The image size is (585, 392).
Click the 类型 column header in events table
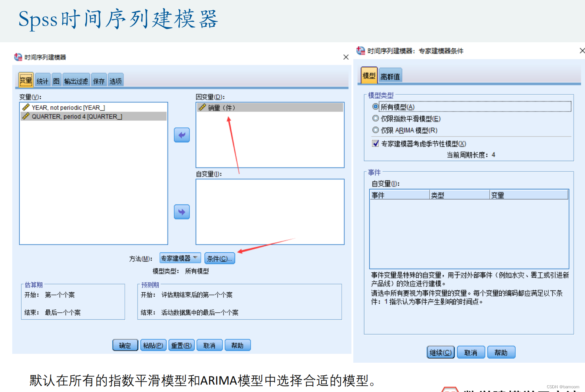pyautogui.click(x=460, y=195)
